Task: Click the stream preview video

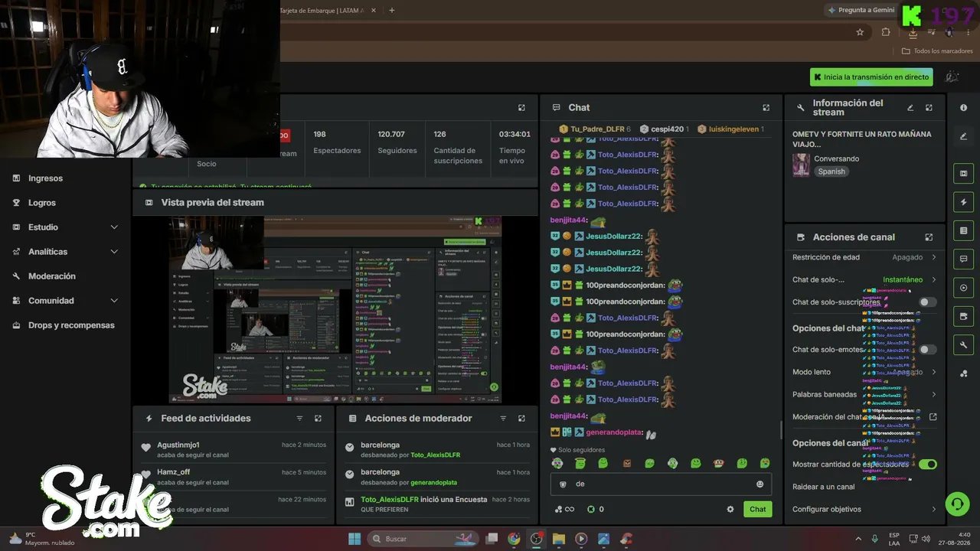Action: click(335, 309)
